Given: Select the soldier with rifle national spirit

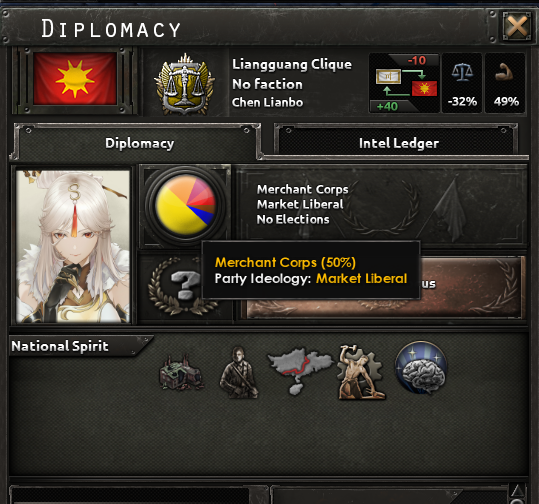Looking at the screenshot, I should click(x=239, y=373).
